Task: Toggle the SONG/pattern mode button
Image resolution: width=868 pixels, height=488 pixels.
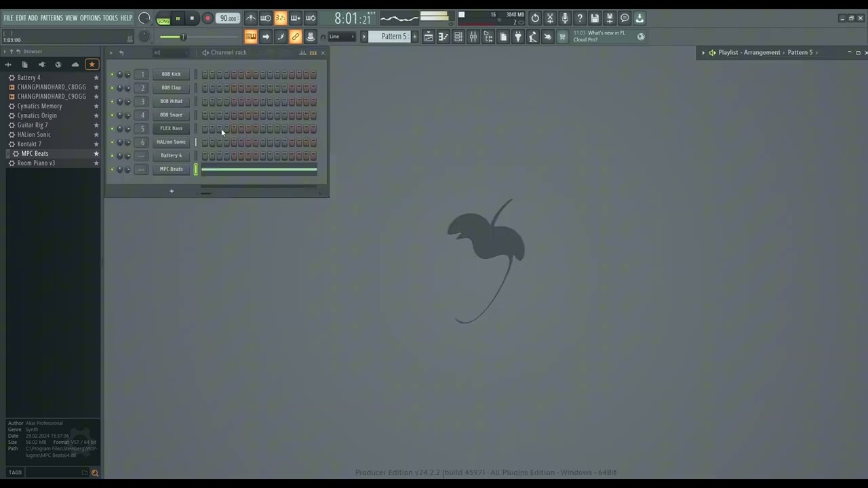Action: 163,19
